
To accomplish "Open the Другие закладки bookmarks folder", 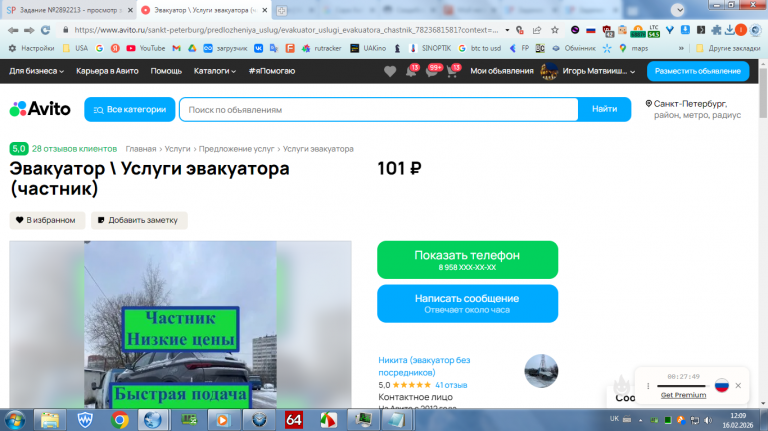I will pos(728,48).
